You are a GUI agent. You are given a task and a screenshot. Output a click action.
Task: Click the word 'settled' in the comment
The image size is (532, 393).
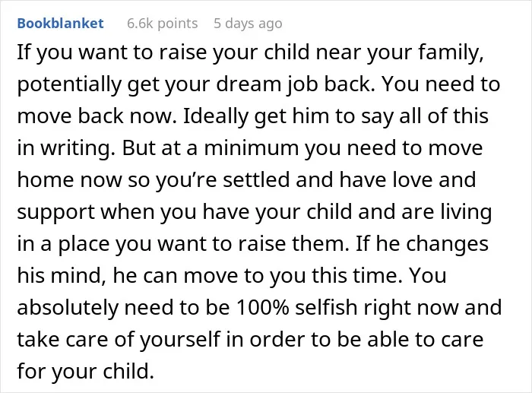pos(256,179)
